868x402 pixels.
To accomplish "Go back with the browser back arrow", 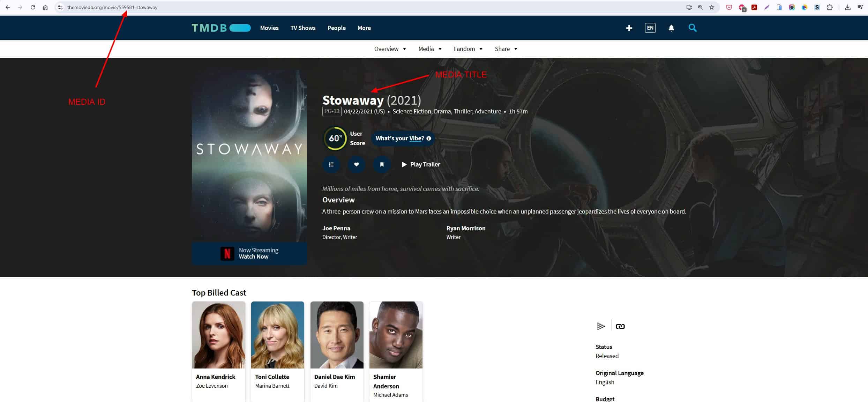I will (x=8, y=7).
